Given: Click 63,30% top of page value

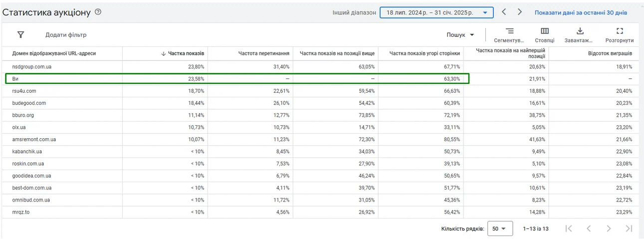Looking at the screenshot, I should point(451,78).
